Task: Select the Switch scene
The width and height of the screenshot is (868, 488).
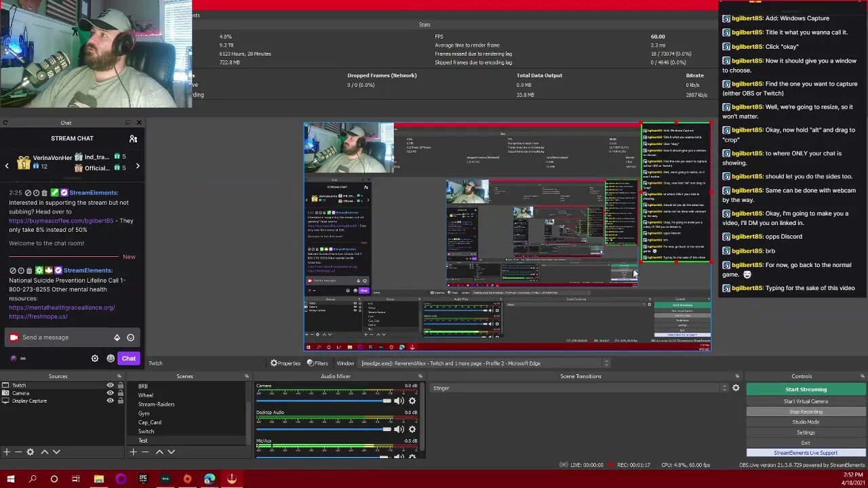Action: [x=146, y=431]
